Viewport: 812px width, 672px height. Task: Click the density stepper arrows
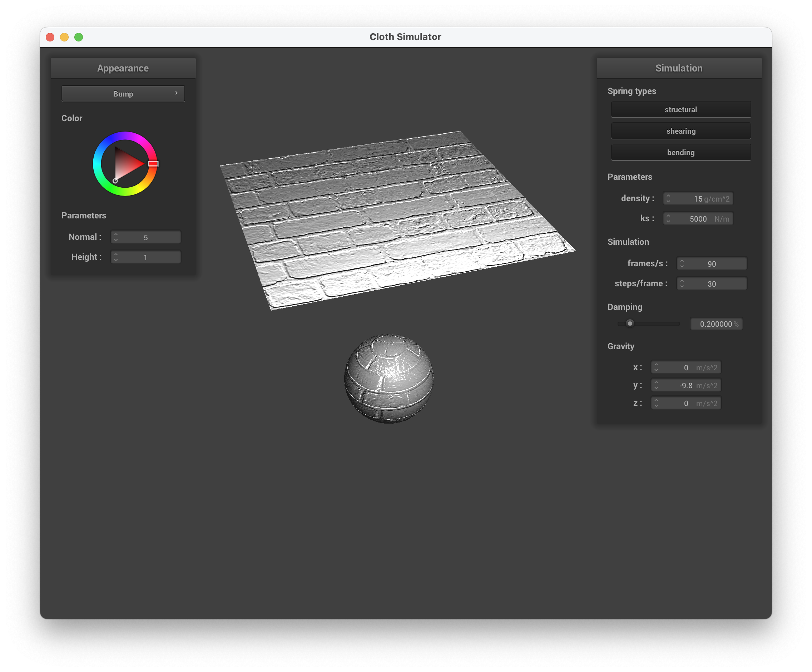(668, 199)
